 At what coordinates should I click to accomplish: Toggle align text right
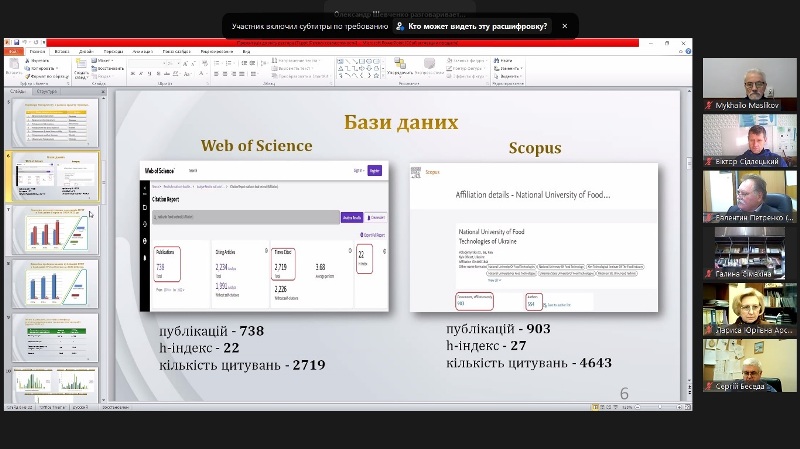tap(234, 74)
